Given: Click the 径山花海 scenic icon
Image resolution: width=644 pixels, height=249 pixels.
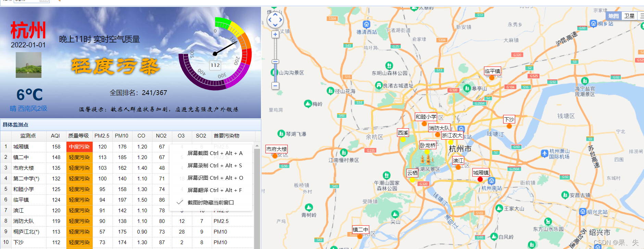Looking at the screenshot, I should click(x=330, y=91).
